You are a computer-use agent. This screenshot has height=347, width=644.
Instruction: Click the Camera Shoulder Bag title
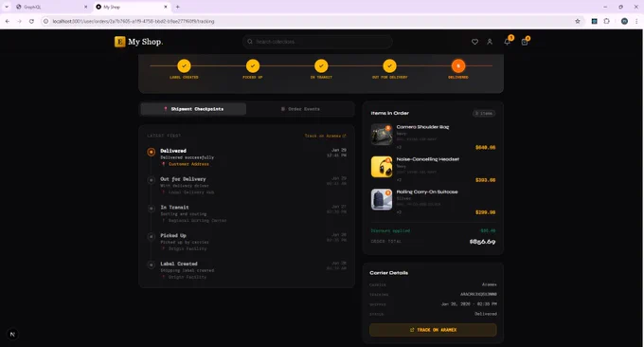tap(422, 127)
